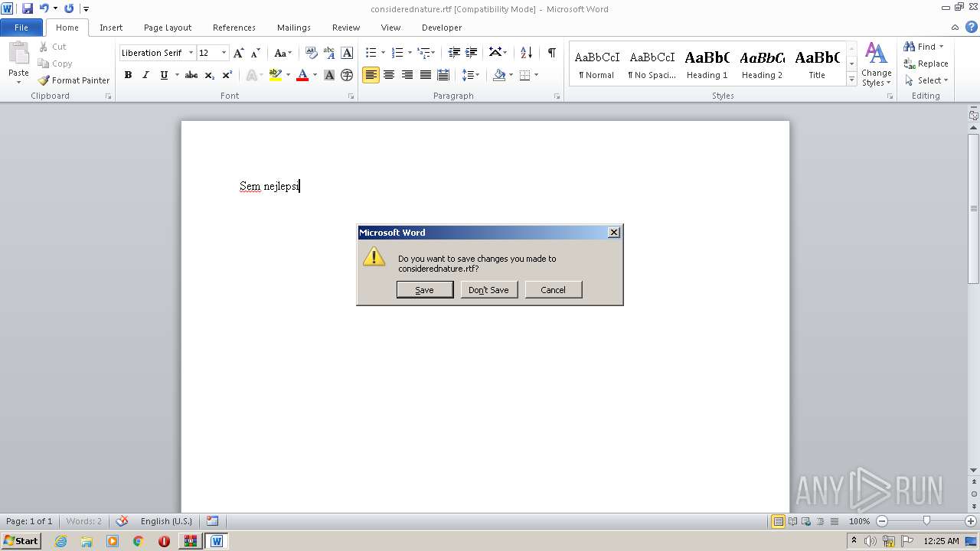This screenshot has height=551, width=980.
Task: Expand the Bullets list dropdown arrow
Action: [383, 53]
